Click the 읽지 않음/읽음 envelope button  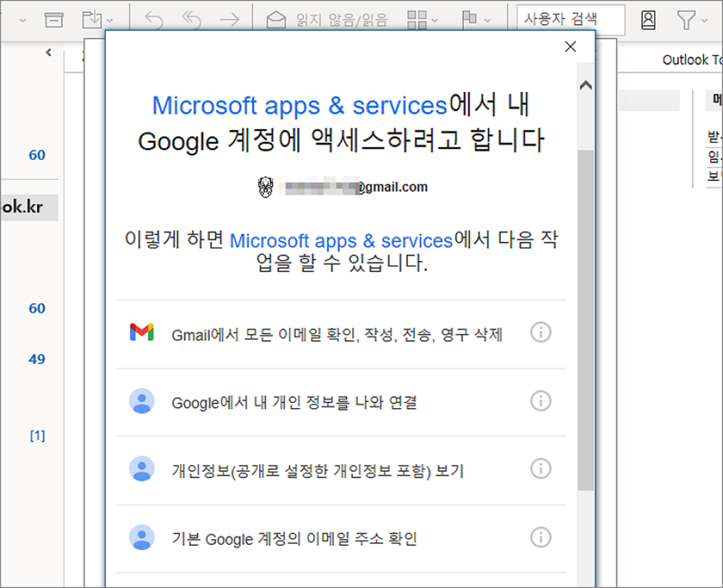(327, 20)
